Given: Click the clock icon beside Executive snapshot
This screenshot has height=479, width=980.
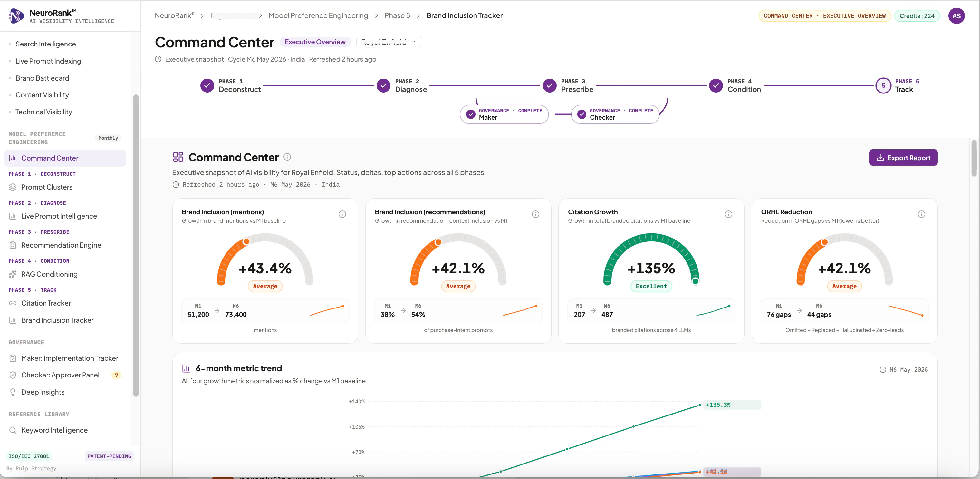Looking at the screenshot, I should coord(158,59).
